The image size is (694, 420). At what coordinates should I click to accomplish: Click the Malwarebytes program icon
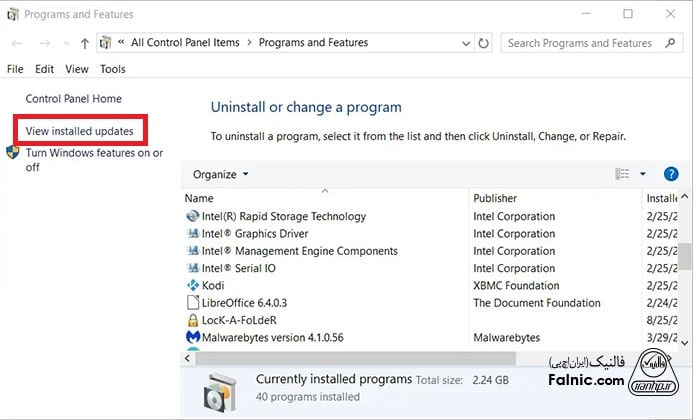193,338
